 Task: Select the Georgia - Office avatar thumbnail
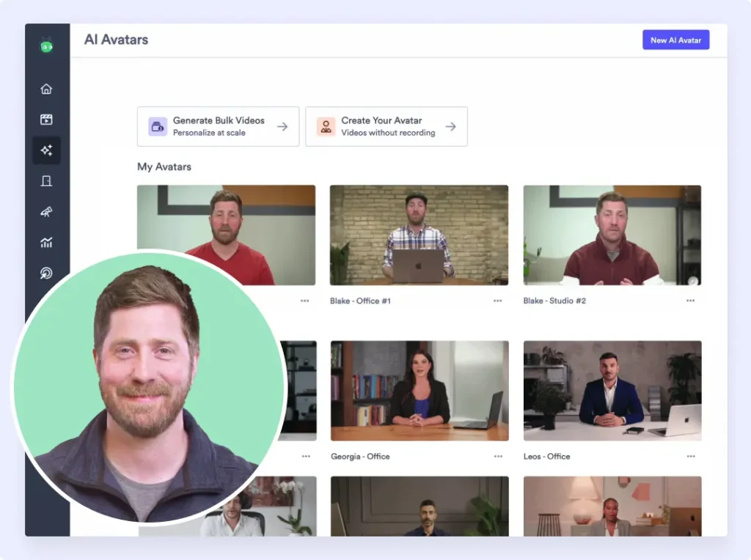[x=419, y=391]
